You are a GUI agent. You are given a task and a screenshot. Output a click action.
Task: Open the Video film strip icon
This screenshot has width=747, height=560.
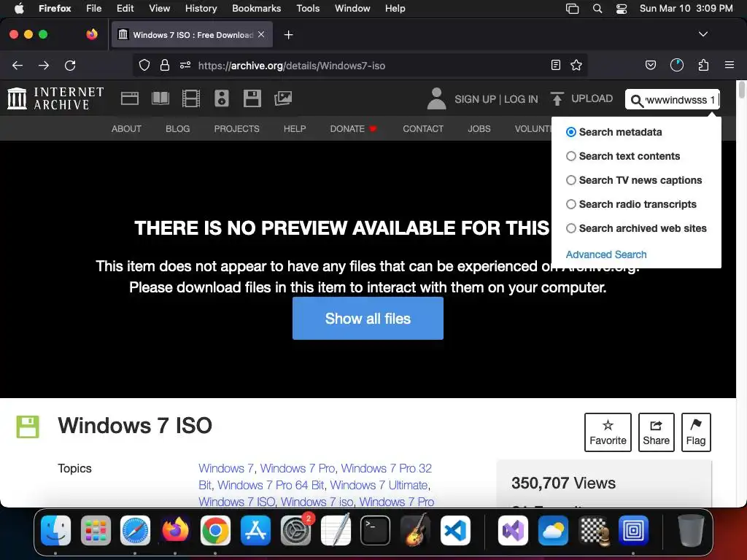click(190, 98)
